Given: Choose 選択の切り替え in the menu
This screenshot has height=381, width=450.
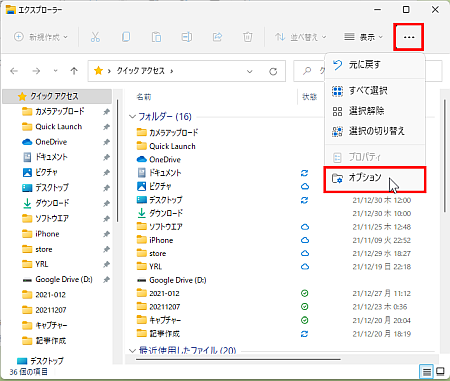Looking at the screenshot, I should [x=375, y=131].
